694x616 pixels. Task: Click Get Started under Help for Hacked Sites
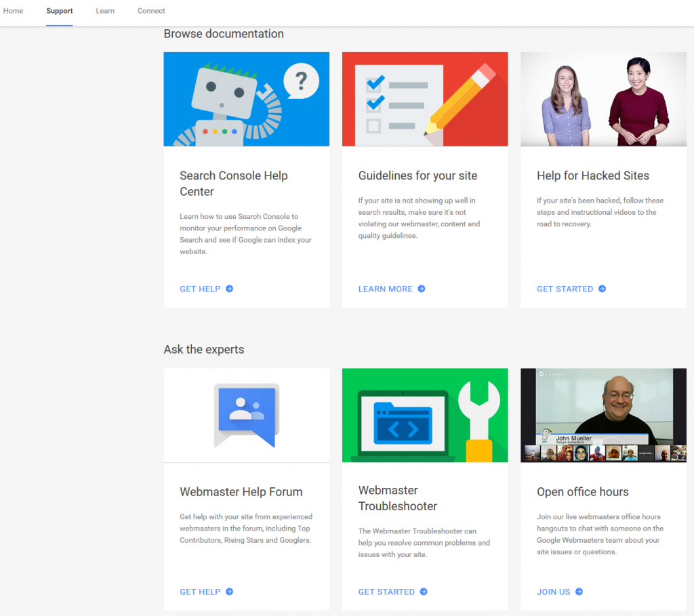(x=565, y=289)
